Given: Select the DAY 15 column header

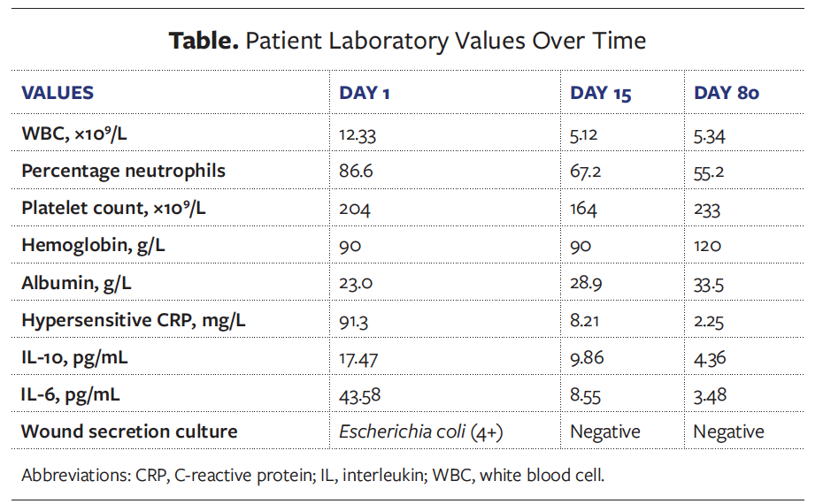Looking at the screenshot, I should click(x=600, y=93).
